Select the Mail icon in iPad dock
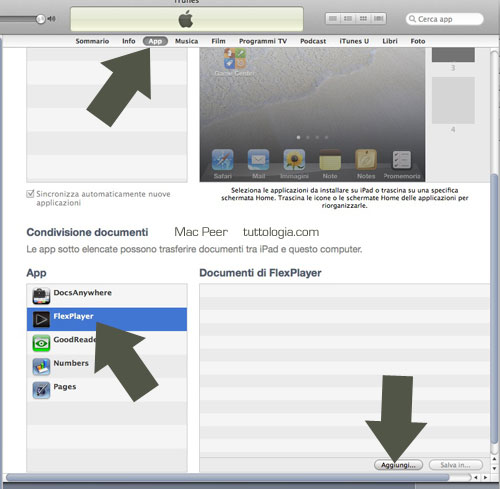The image size is (500, 489). [x=258, y=160]
